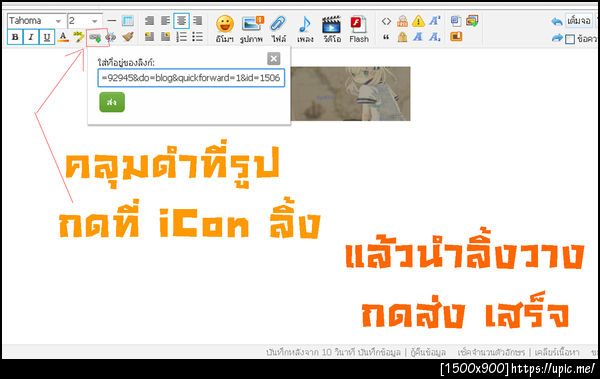Click the yellow warning triangle icon

[x=418, y=21]
